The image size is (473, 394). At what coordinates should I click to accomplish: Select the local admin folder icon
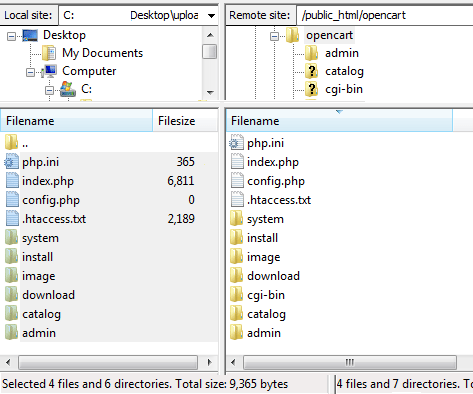pos(11,333)
